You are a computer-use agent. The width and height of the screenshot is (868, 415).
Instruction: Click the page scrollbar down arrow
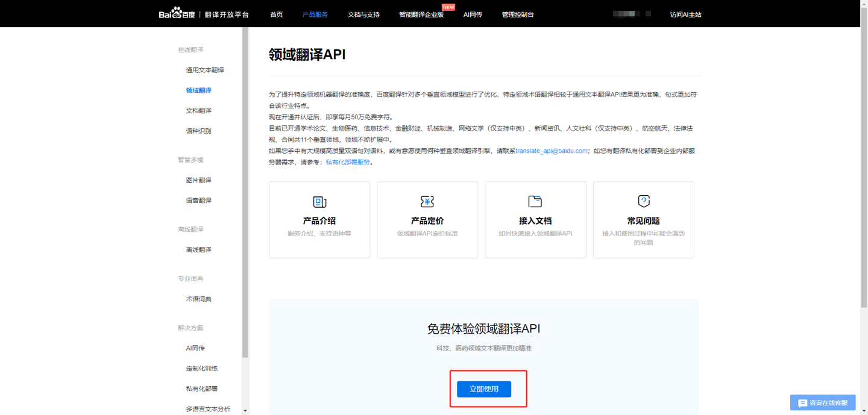864,411
